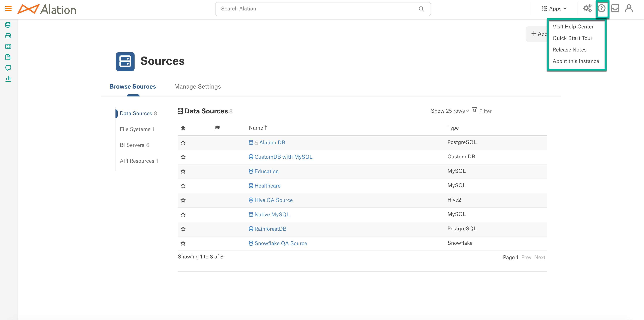
Task: Open the Alation DB link
Action: [x=272, y=143]
